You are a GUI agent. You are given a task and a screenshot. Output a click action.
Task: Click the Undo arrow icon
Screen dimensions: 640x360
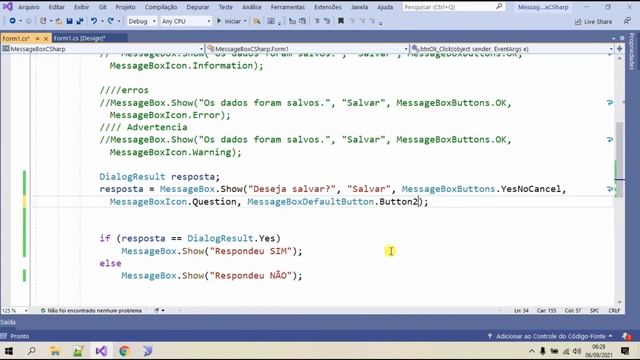coord(93,21)
